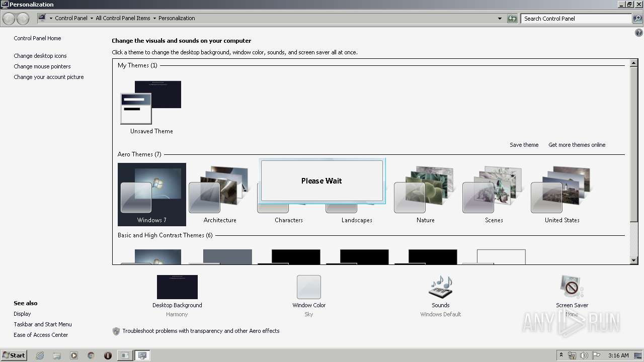
Task: Click the Control Panel breadcrumb segment
Action: (x=71, y=18)
